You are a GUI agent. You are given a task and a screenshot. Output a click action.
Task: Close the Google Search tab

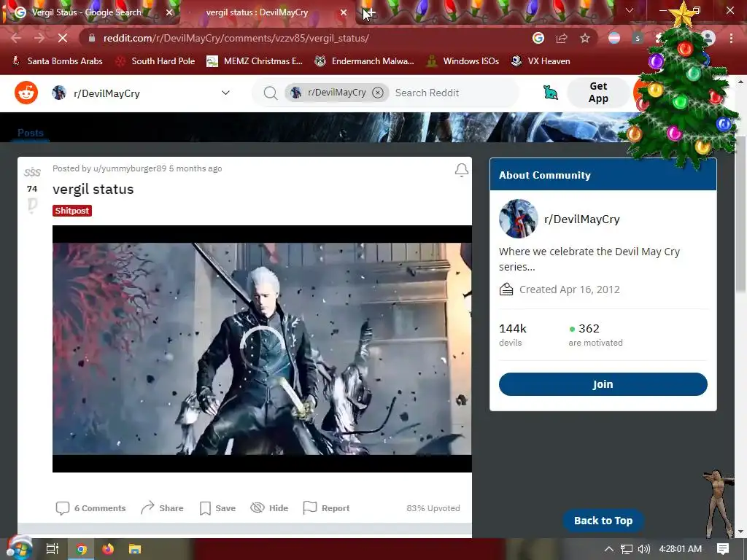pyautogui.click(x=169, y=12)
